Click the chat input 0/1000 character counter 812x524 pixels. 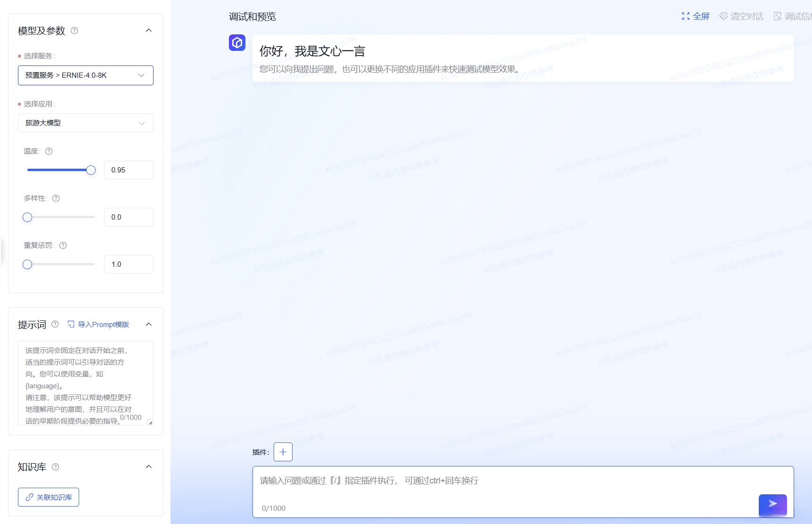274,508
